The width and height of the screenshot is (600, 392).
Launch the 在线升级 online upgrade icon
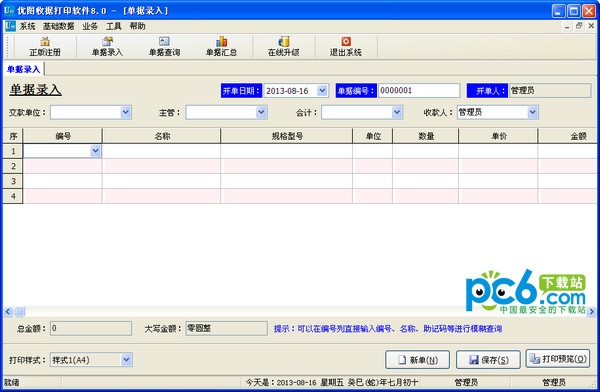pyautogui.click(x=284, y=47)
